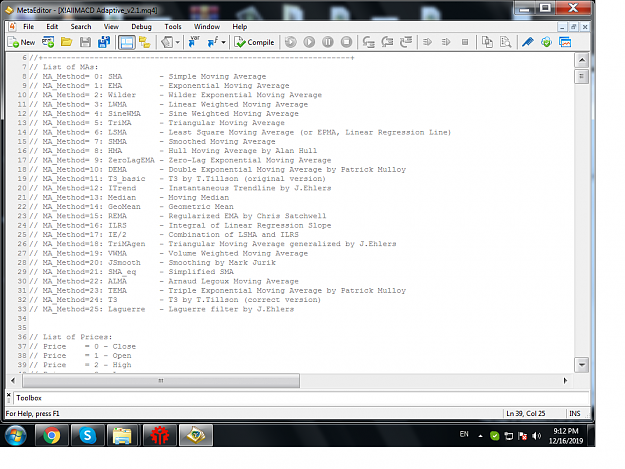Click the Step Out debug icon
The image size is (625, 469).
(406, 42)
